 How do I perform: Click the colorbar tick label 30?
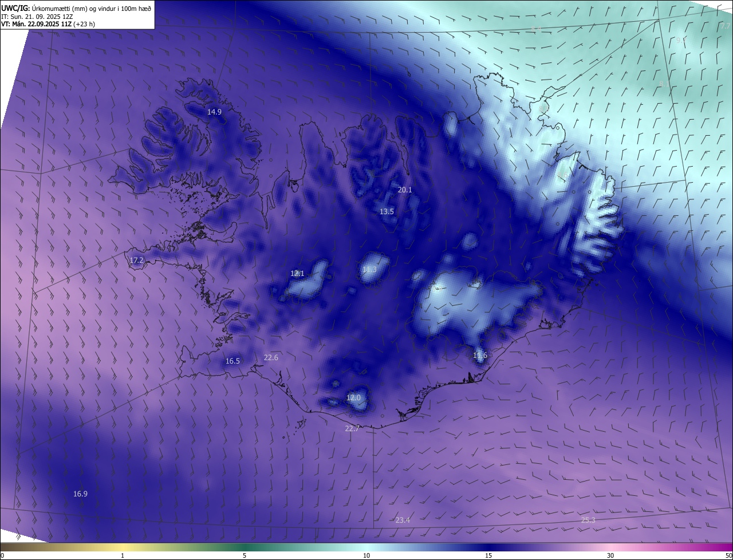pyautogui.click(x=610, y=555)
